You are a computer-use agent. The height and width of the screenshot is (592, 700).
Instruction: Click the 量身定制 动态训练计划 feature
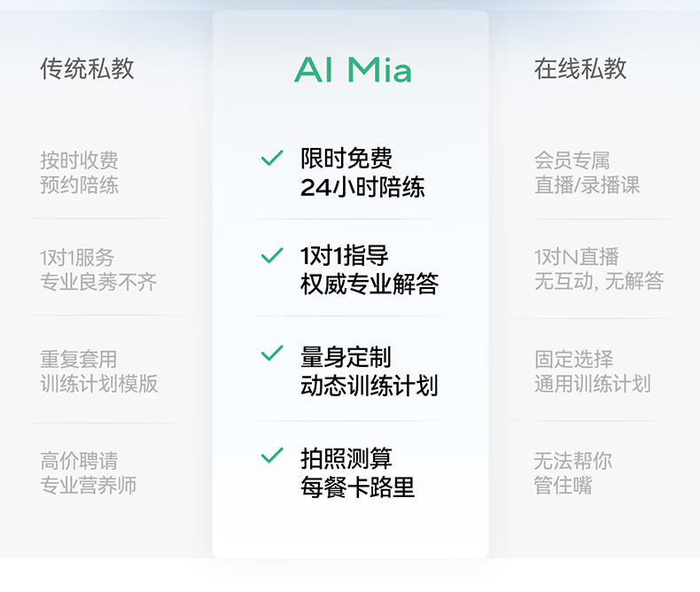369,371
